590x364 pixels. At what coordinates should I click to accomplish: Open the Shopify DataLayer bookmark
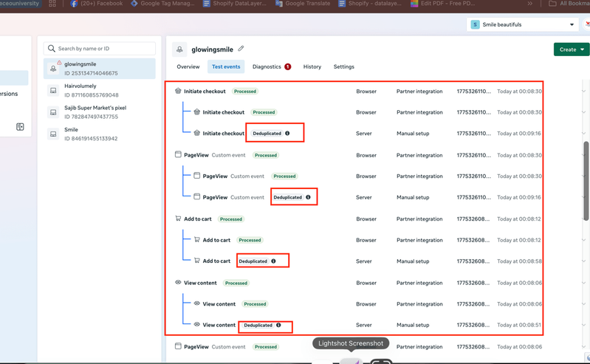pyautogui.click(x=234, y=4)
